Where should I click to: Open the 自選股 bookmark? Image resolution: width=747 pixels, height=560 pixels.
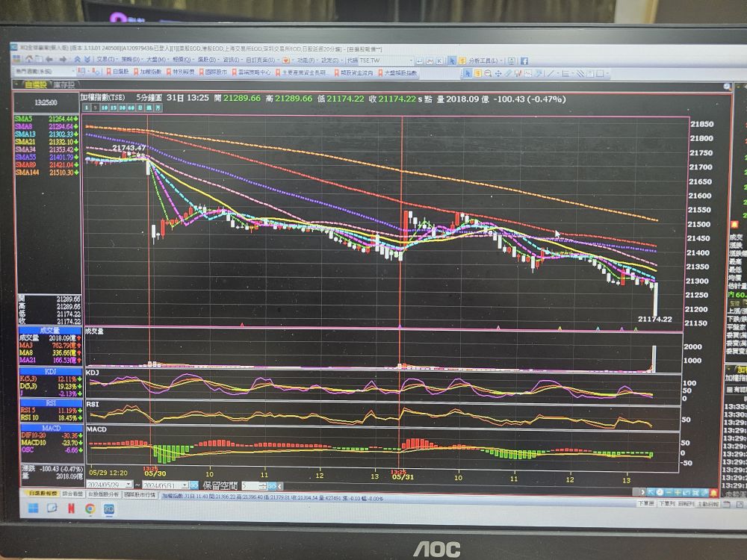point(118,72)
